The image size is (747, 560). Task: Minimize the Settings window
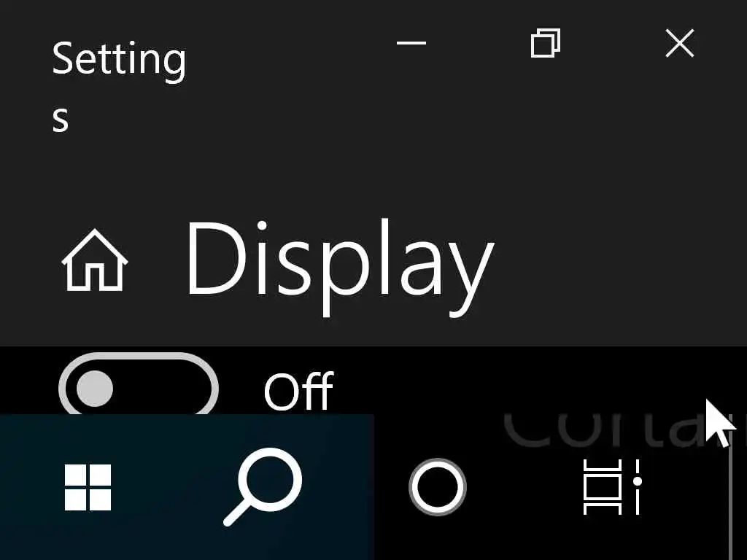click(411, 43)
